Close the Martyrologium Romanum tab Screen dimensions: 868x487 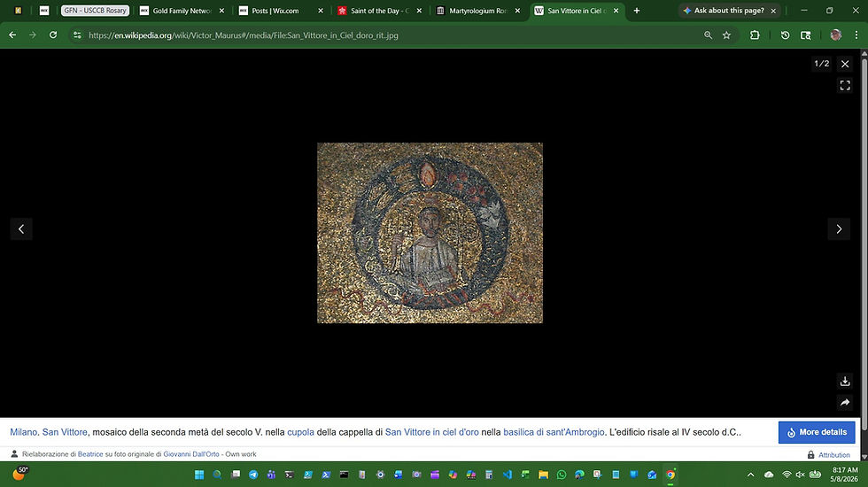click(517, 11)
